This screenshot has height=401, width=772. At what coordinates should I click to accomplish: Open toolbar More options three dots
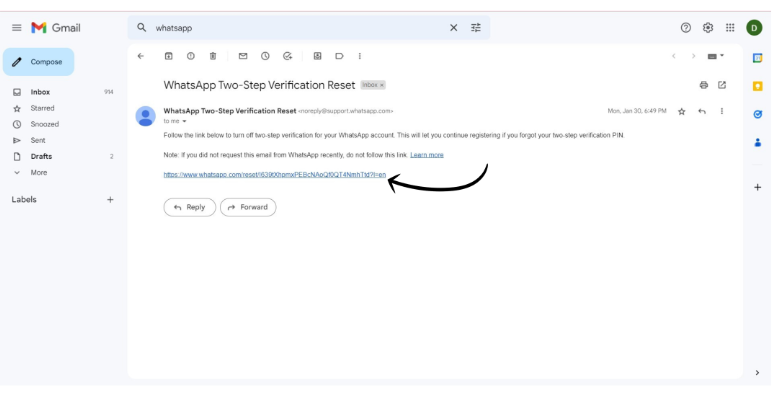pyautogui.click(x=360, y=56)
